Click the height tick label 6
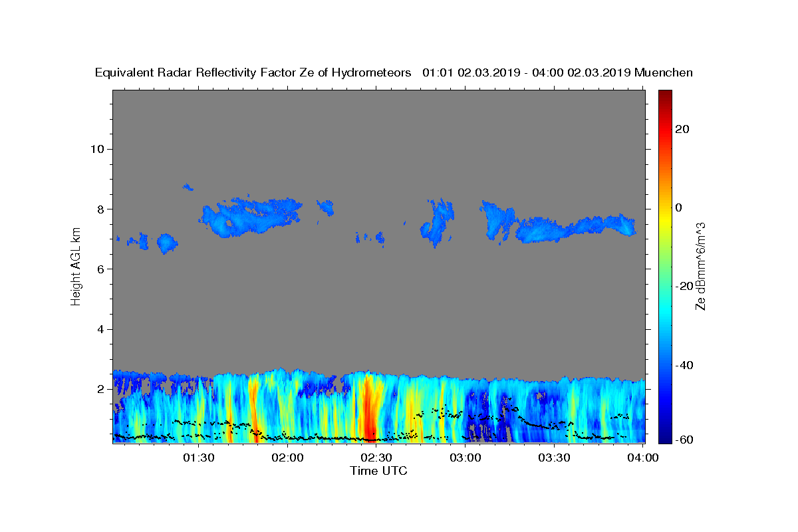 click(100, 269)
